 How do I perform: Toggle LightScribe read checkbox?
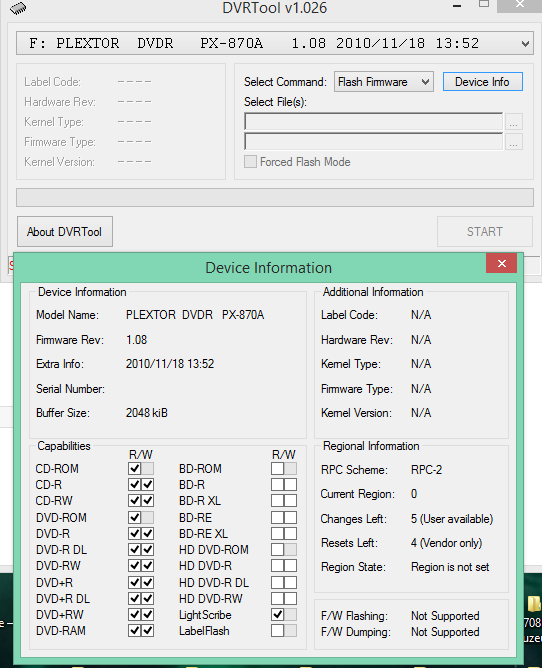coord(277,615)
